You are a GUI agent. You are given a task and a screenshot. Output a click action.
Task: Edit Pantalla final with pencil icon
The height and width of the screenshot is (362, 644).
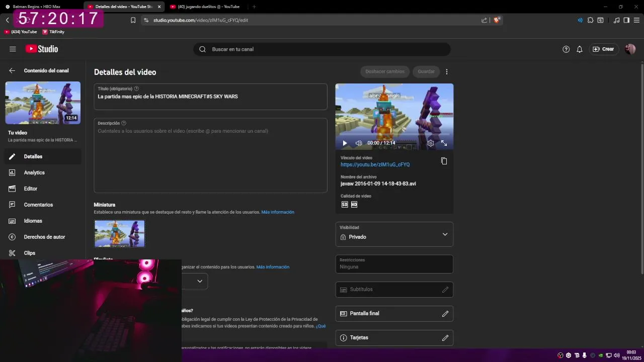(445, 314)
